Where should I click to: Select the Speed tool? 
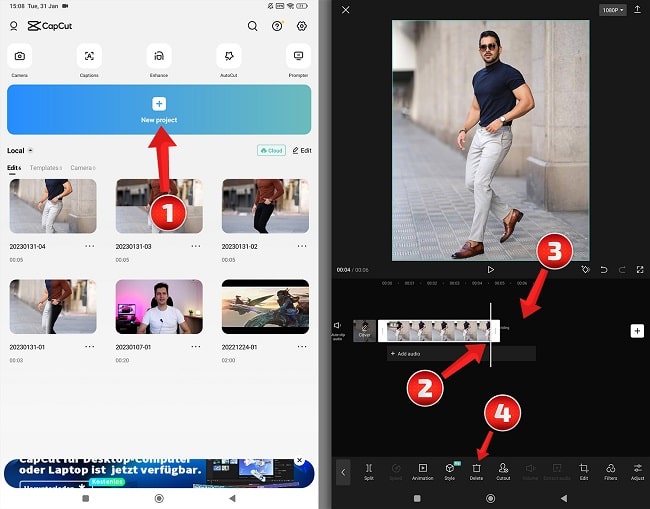tap(395, 472)
